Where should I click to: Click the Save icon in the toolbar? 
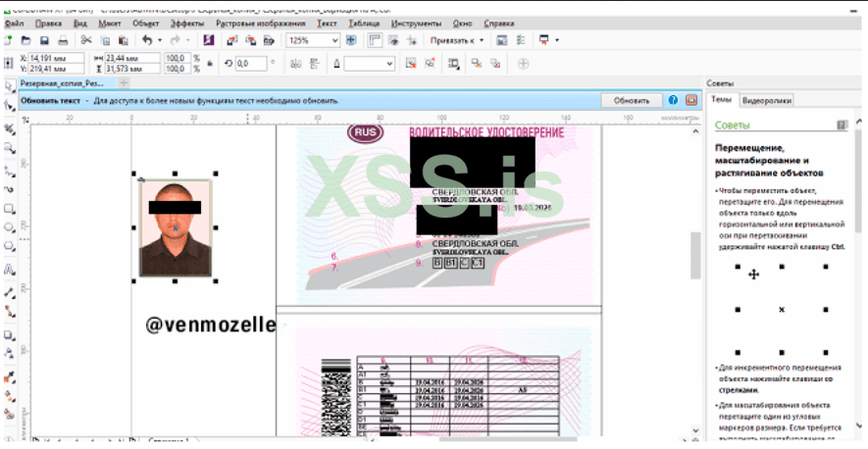pos(44,40)
